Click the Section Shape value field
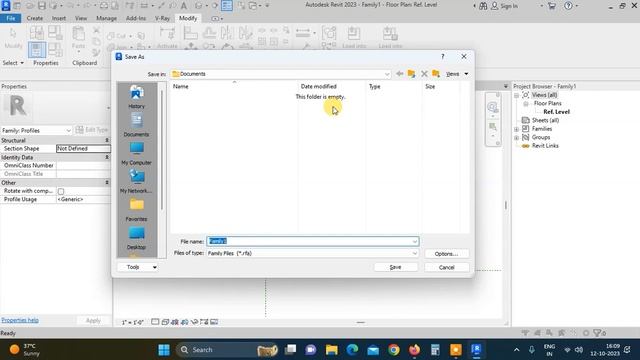Image resolution: width=640 pixels, height=360 pixels. 83,149
